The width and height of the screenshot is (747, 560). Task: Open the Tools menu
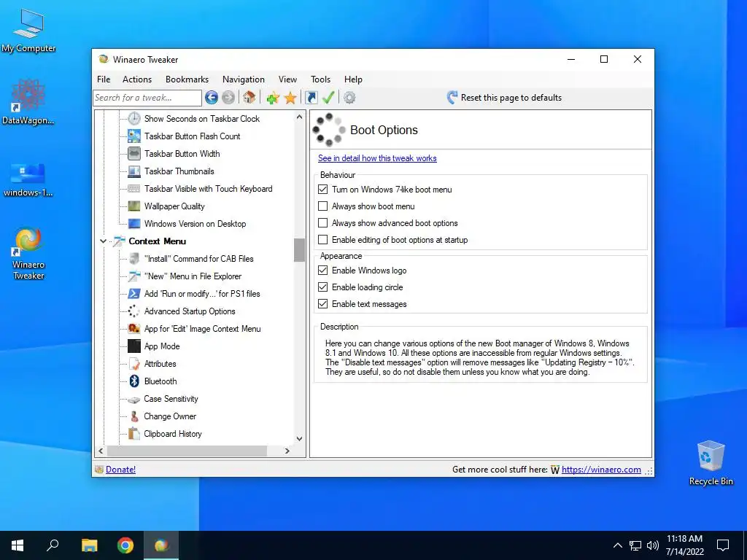[x=321, y=79]
